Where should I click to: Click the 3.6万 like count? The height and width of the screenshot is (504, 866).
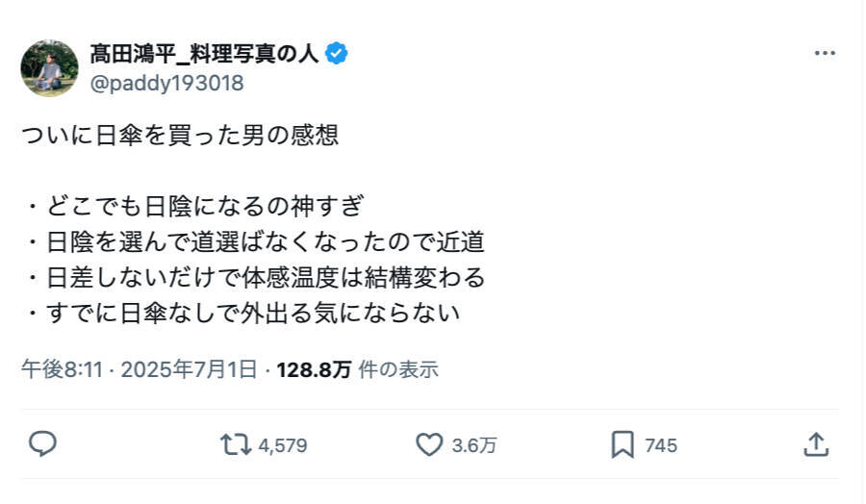(x=474, y=445)
